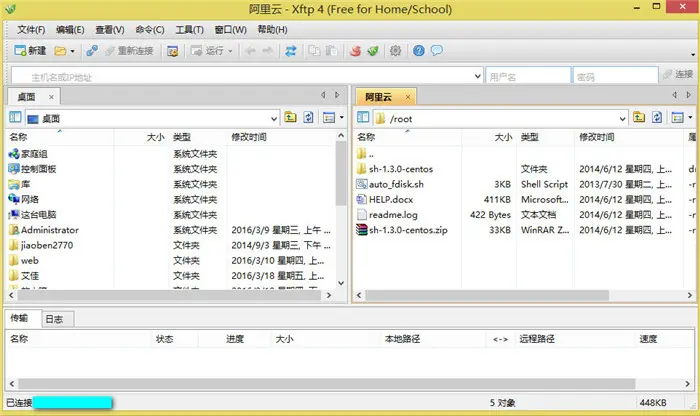The image size is (700, 416).
Task: Click the Connect (连接) button
Action: pos(678,74)
